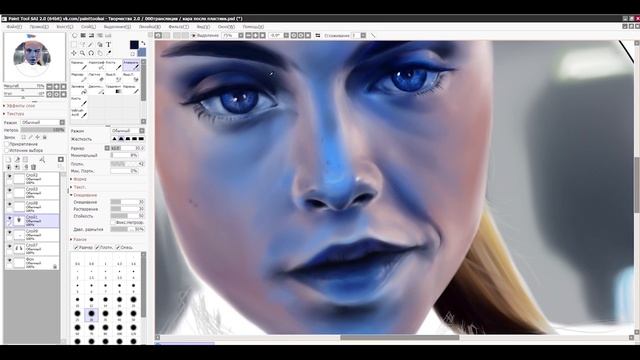Expand the Эффекты слоя section
640x360 pixels.
[20, 106]
